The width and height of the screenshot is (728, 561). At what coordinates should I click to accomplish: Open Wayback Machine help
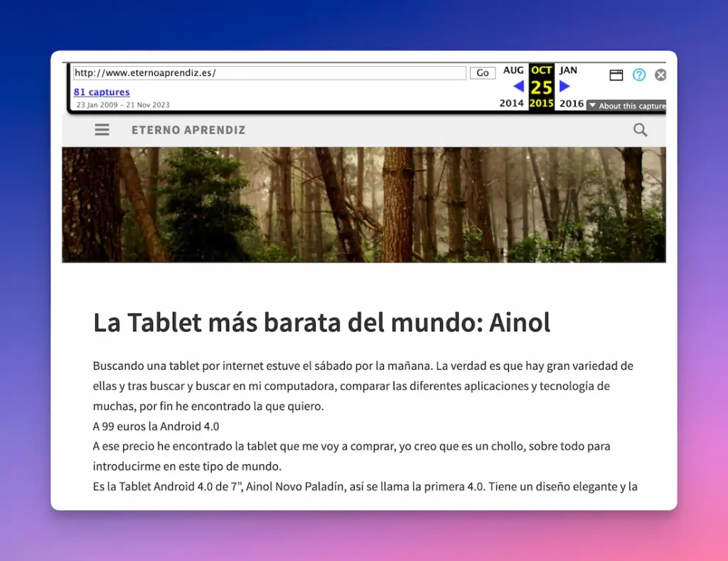tap(638, 74)
